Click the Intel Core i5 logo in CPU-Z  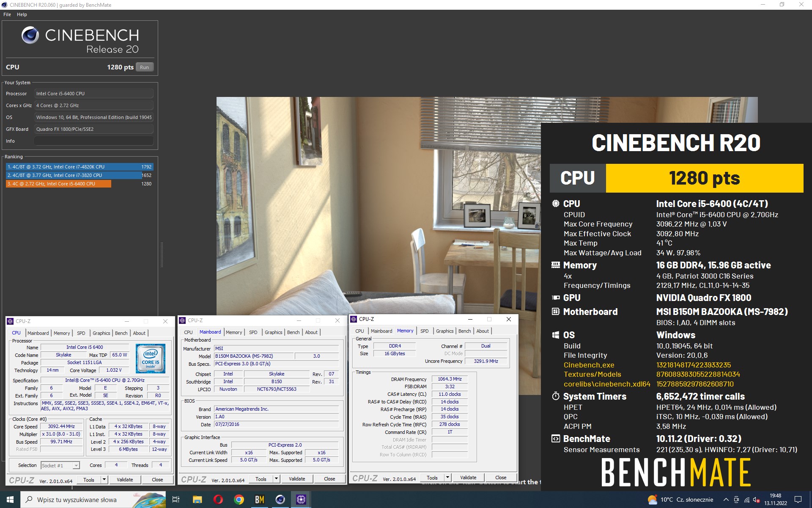[x=151, y=358]
